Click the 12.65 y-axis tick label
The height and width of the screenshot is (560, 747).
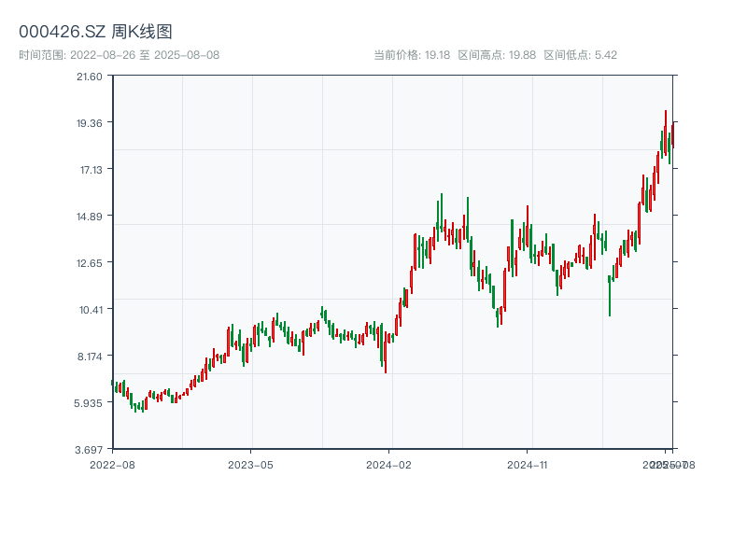pos(90,263)
